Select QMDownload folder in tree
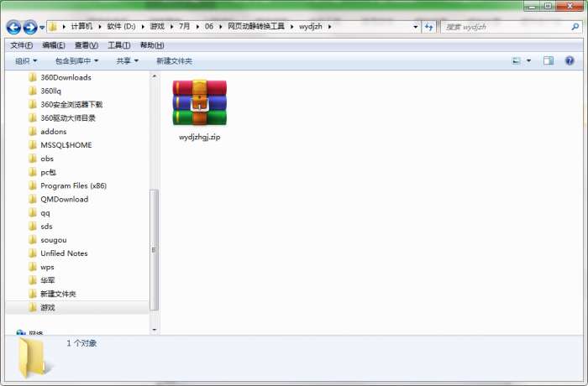 point(64,200)
